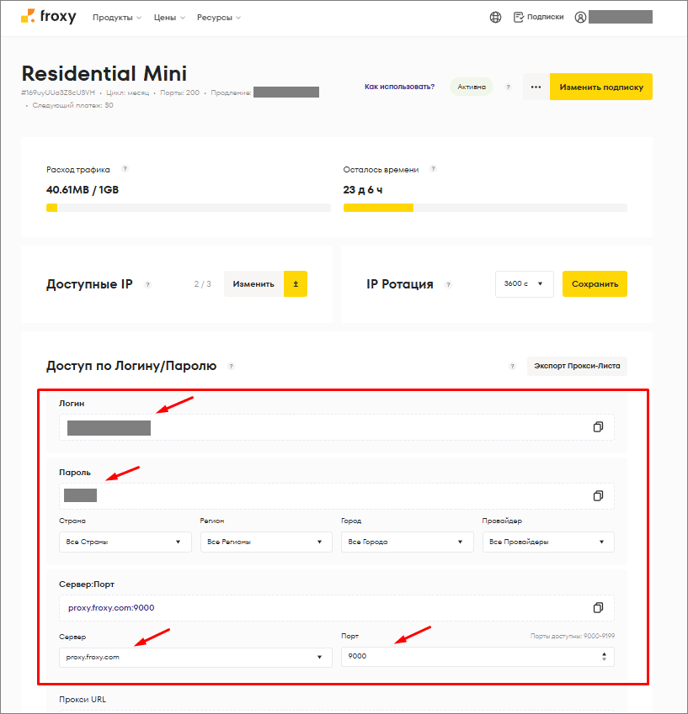Viewport: 688px width, 714px height.
Task: Click Порты доступны: 9000-9199 text
Action: click(572, 636)
